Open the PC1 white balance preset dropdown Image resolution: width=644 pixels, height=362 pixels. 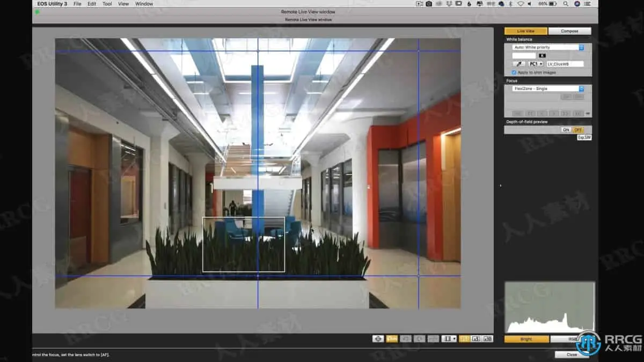[536, 64]
